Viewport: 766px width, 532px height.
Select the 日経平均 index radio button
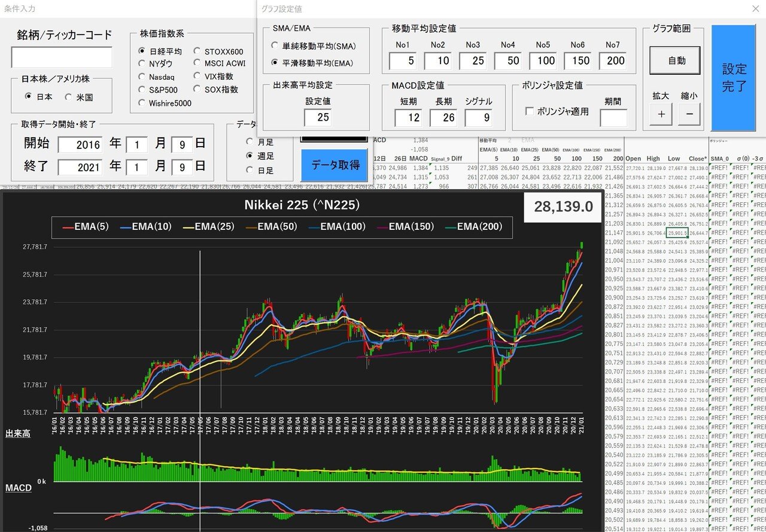pos(142,51)
